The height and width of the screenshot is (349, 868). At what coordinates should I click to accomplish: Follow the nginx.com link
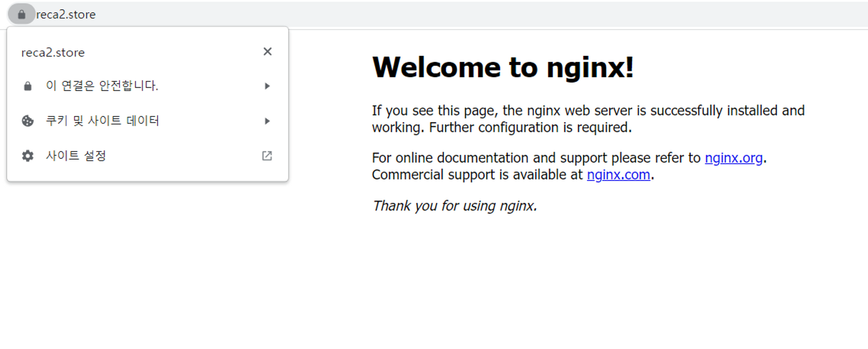[x=618, y=175]
